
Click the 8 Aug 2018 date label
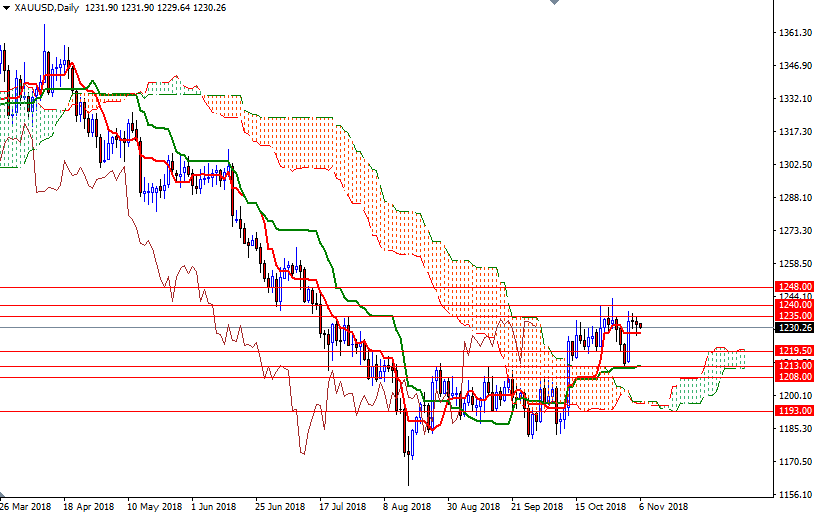[406, 506]
